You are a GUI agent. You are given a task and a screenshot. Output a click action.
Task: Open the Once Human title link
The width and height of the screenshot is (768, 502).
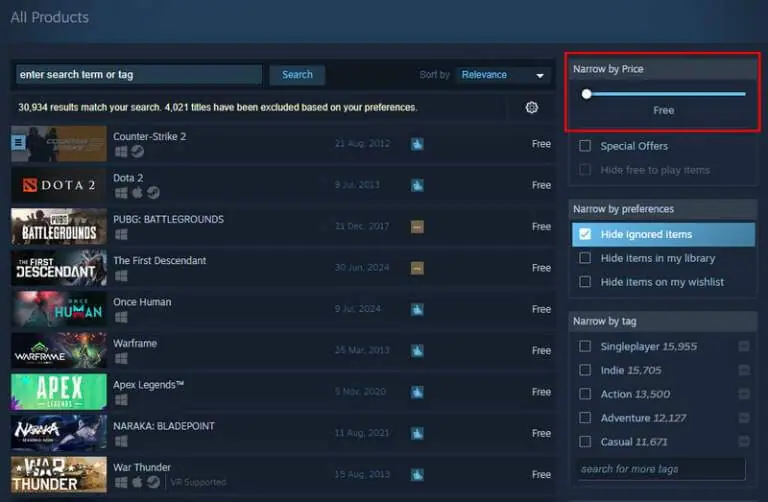click(x=142, y=302)
